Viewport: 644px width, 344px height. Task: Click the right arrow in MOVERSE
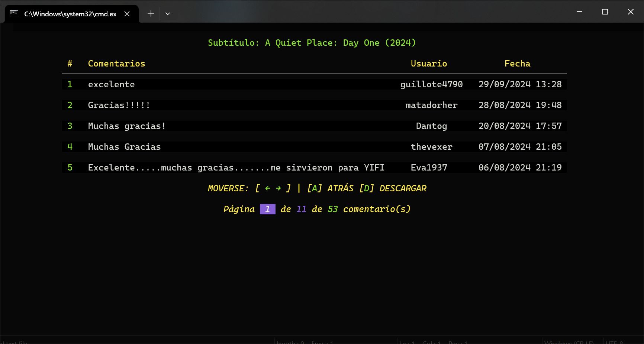coord(278,188)
